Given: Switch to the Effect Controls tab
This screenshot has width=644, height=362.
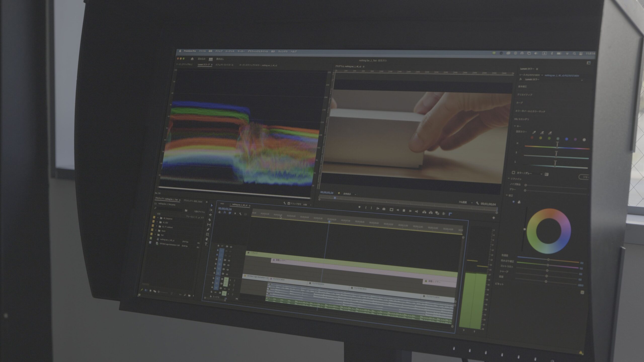Looking at the screenshot, I should click(224, 65).
